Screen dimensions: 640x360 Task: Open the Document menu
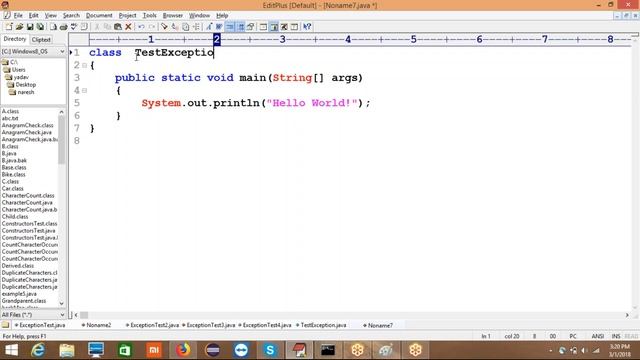coord(99,16)
